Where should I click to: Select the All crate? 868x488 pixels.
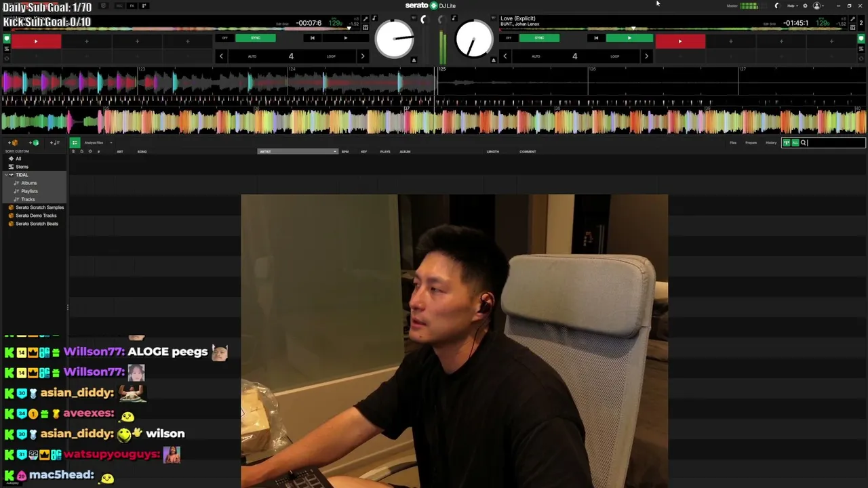pyautogui.click(x=18, y=159)
